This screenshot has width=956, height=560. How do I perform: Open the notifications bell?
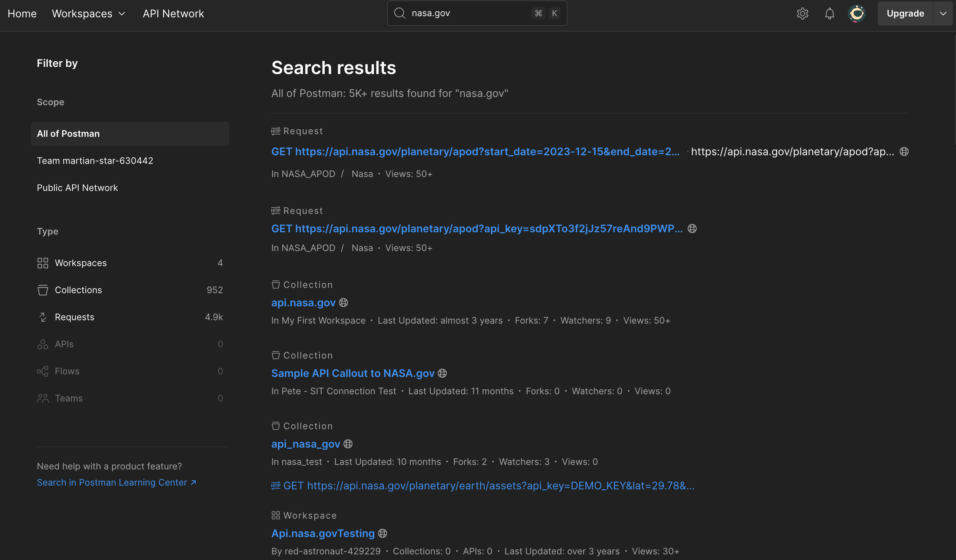[x=829, y=14]
